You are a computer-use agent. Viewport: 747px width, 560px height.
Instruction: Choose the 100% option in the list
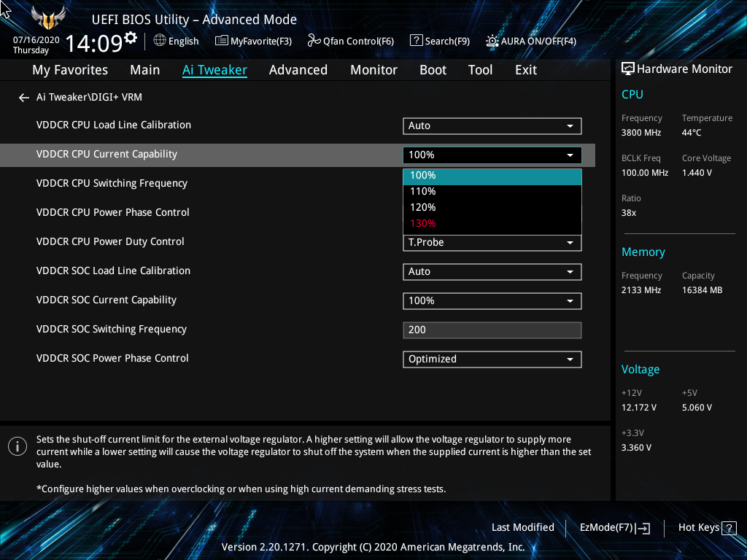(x=492, y=176)
